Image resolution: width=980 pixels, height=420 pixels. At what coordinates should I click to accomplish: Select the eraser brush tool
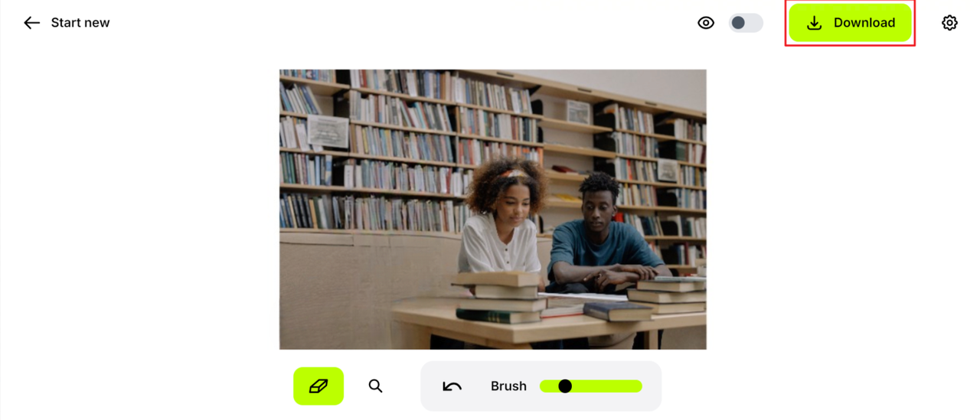pyautogui.click(x=318, y=386)
